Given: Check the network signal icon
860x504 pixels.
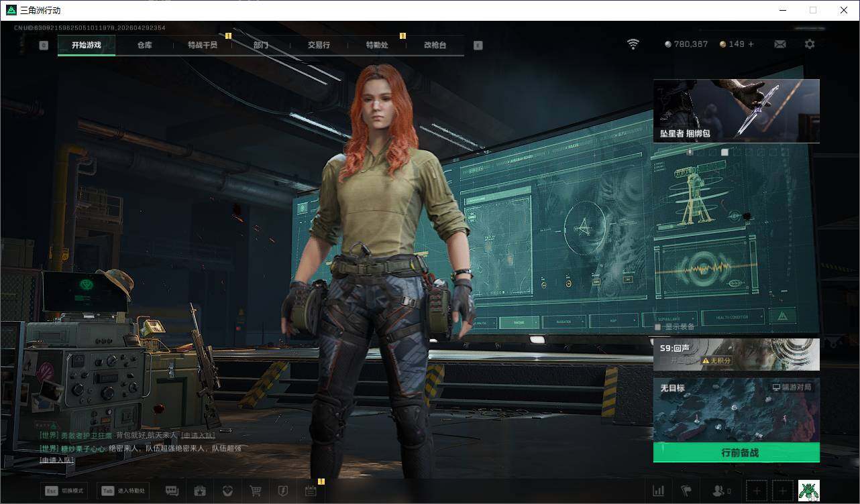Looking at the screenshot, I should point(633,44).
